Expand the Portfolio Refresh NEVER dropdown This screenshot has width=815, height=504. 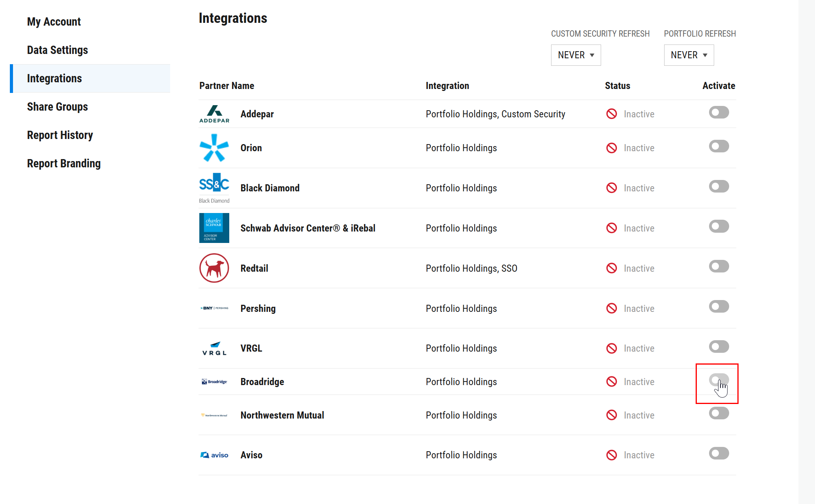689,55
